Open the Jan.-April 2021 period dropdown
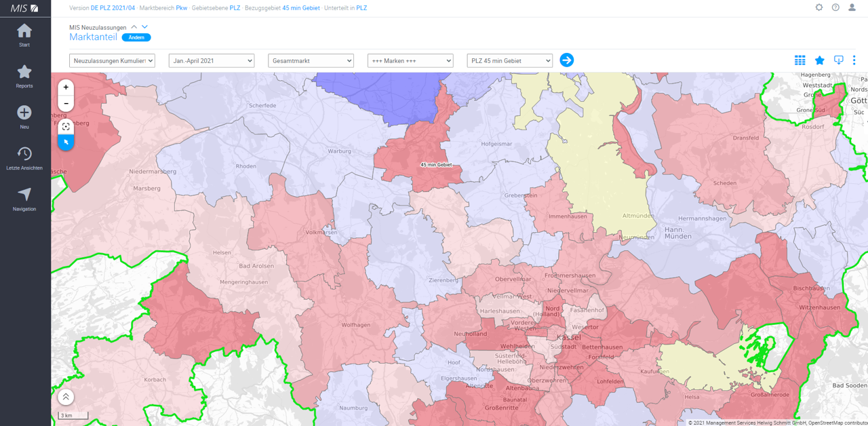Viewport: 868px width, 426px height. [x=212, y=60]
